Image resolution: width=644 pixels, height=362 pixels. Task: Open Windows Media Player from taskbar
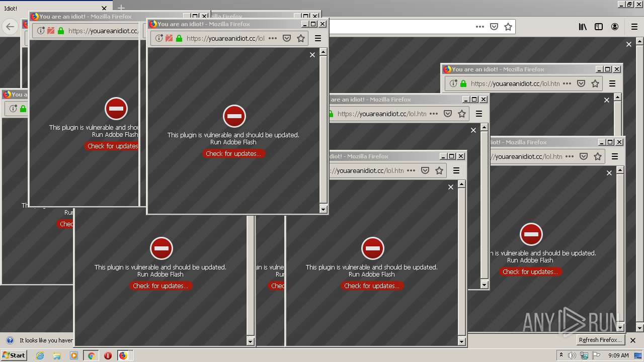tap(74, 355)
